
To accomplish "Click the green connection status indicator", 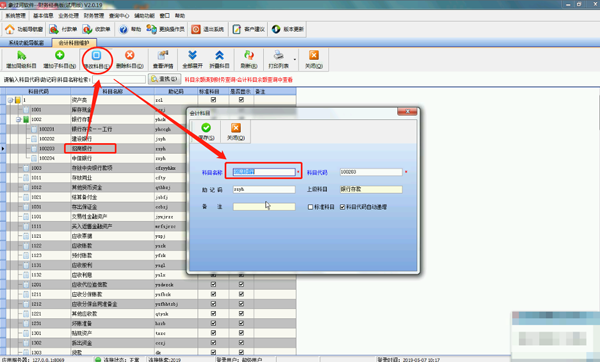I will coord(98,360).
